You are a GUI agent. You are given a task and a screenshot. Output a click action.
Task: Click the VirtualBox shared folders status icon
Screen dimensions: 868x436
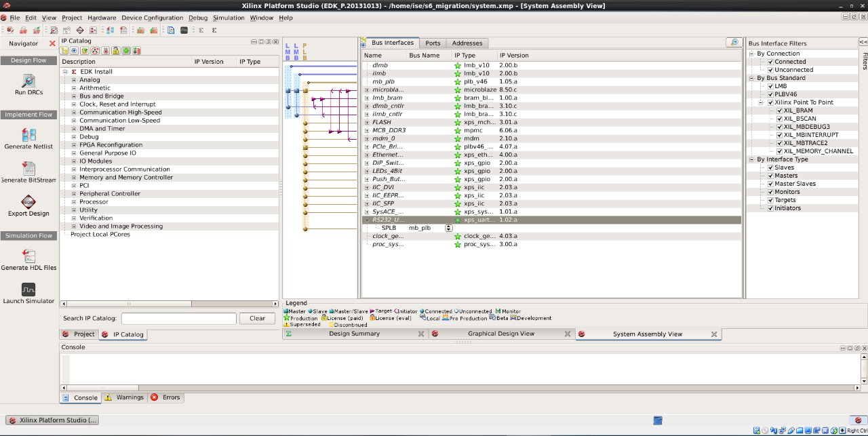click(x=799, y=431)
